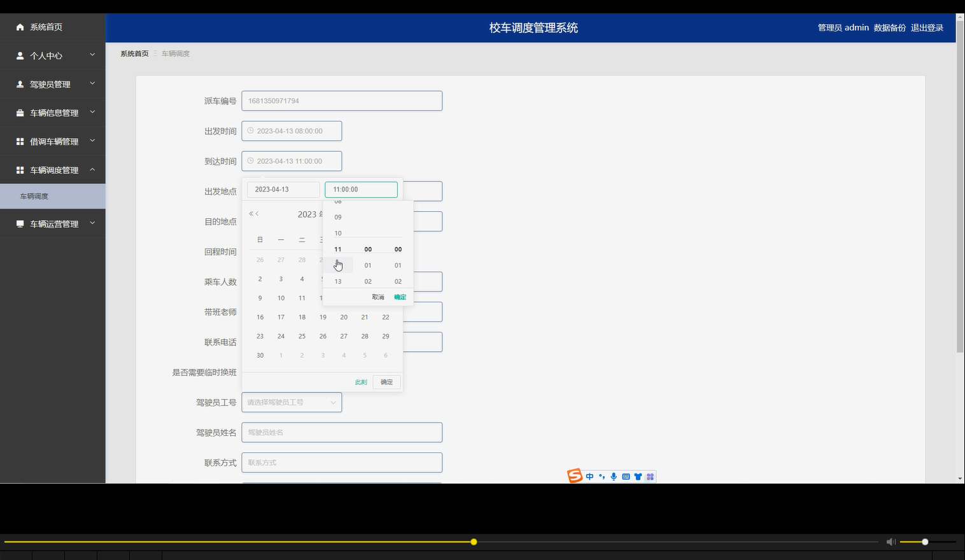The width and height of the screenshot is (965, 560).
Task: Expand the 驾驶员管理 section chevron
Action: (92, 83)
